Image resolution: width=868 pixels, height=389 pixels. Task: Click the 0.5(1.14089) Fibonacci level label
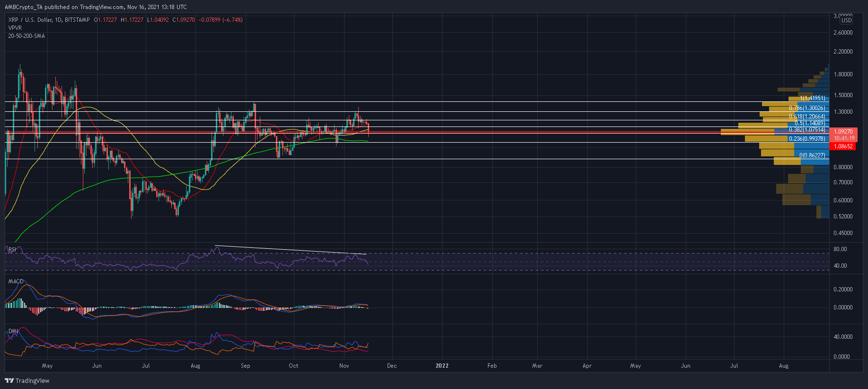810,123
